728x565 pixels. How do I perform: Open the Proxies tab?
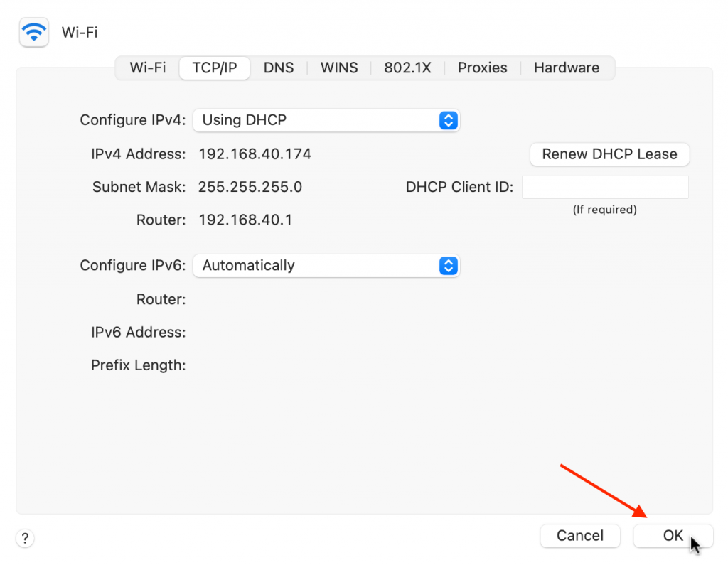[x=482, y=68]
